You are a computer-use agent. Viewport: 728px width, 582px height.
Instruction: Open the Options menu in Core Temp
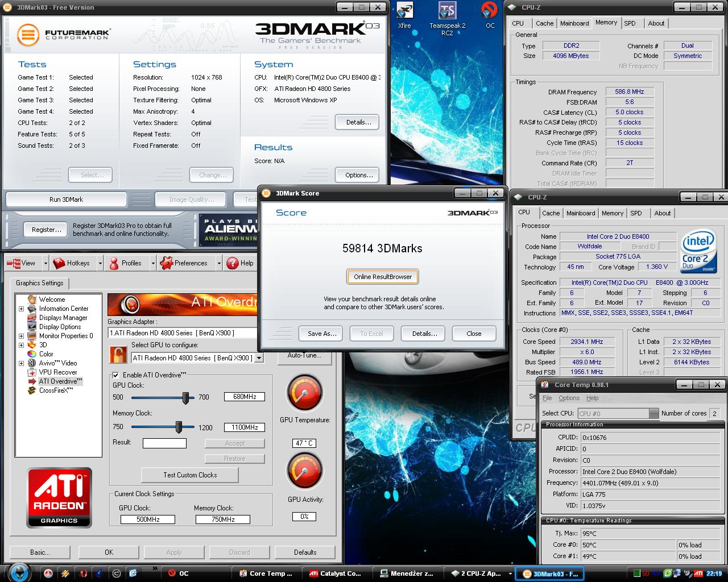point(569,398)
